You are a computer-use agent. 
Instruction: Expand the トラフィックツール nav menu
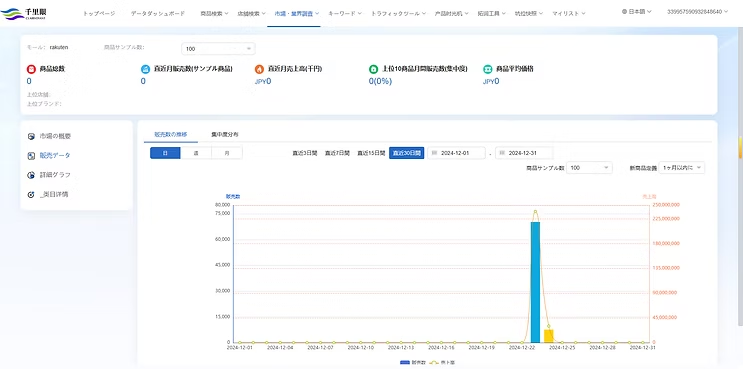(x=398, y=14)
